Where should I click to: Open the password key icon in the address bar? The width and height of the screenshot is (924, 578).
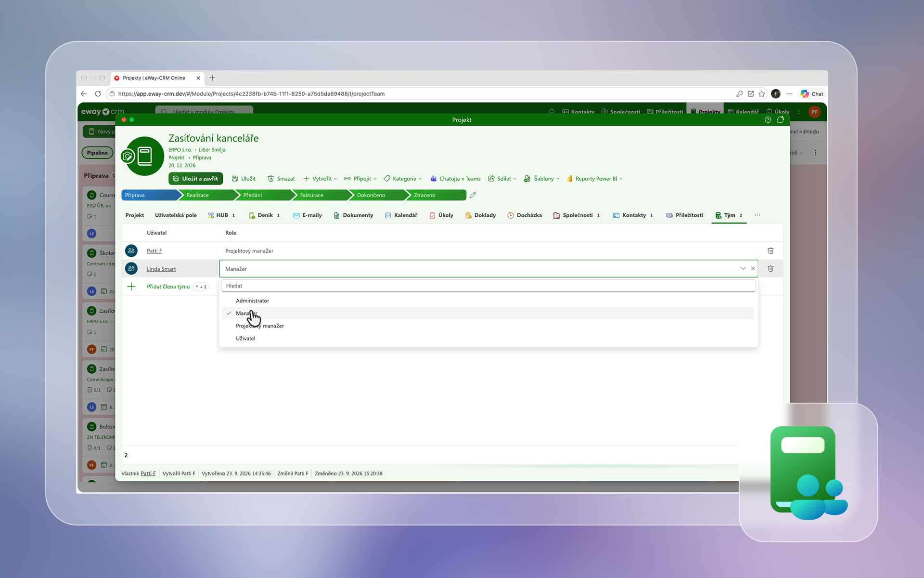pos(740,94)
